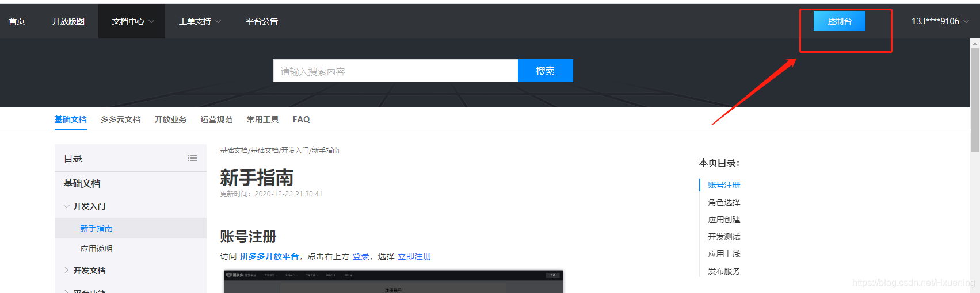Click the page vertical scrollbar thumb
The width and height of the screenshot is (980, 293).
tap(975, 99)
